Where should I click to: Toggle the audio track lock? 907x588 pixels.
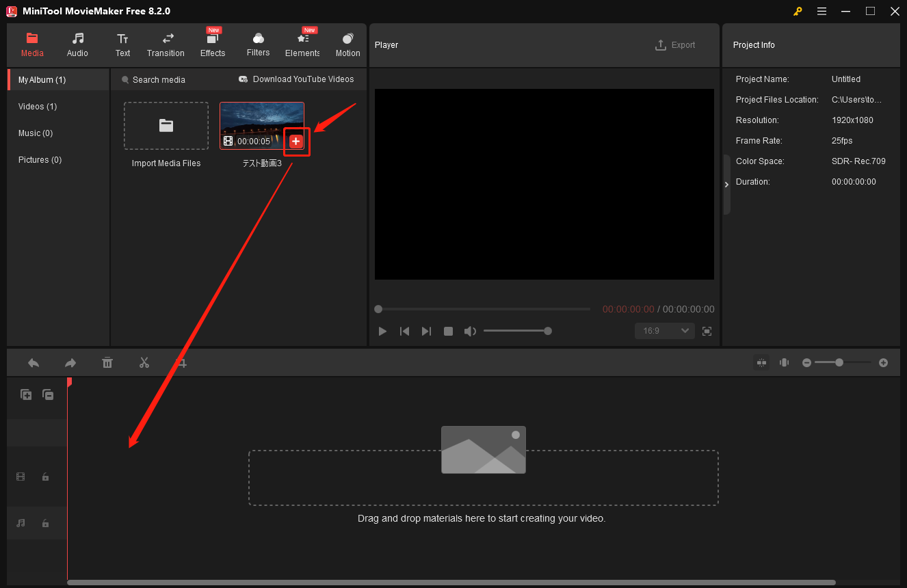coord(45,523)
